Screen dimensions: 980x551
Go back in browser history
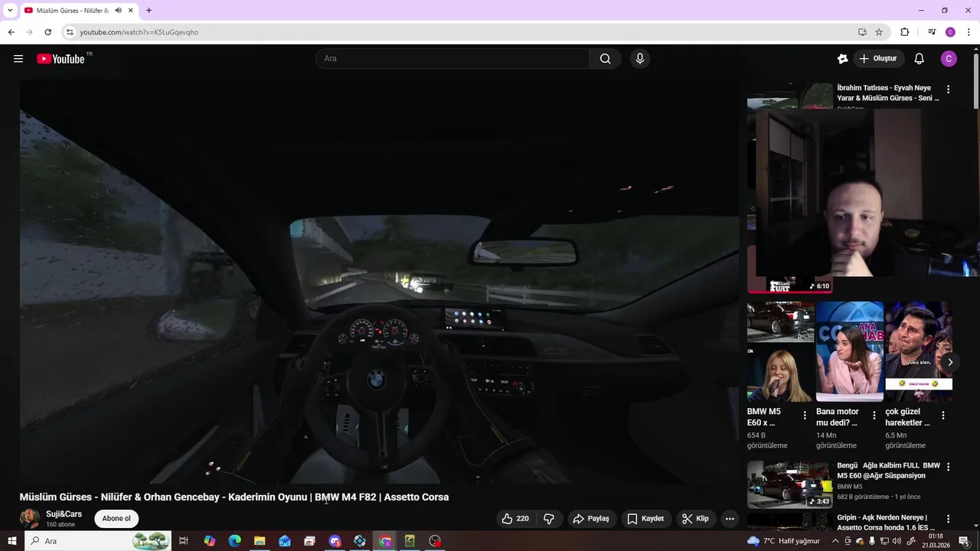(11, 32)
